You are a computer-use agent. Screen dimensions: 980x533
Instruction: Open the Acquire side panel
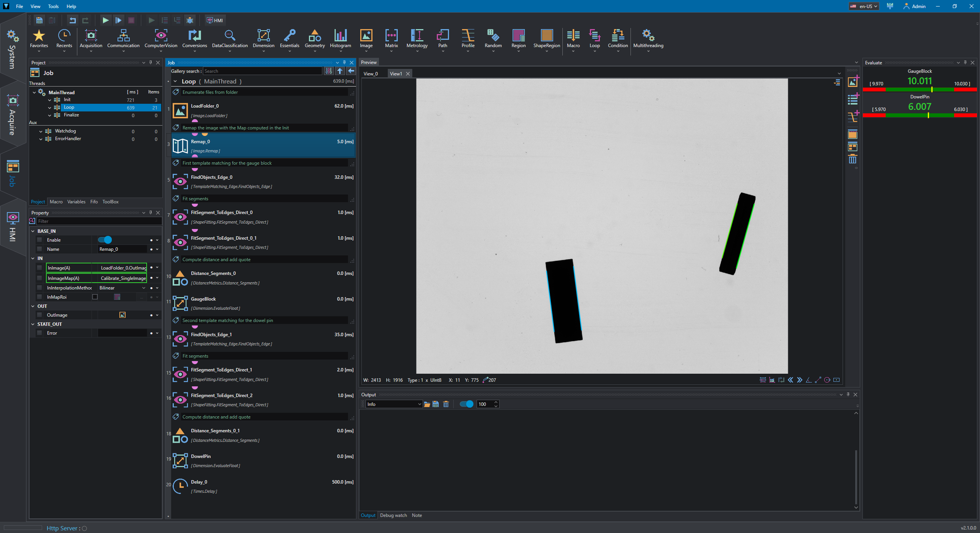(13, 114)
